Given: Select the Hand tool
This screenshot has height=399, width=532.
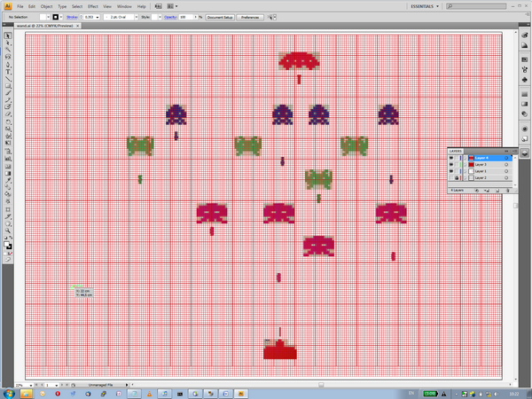Looking at the screenshot, I should click(x=8, y=224).
